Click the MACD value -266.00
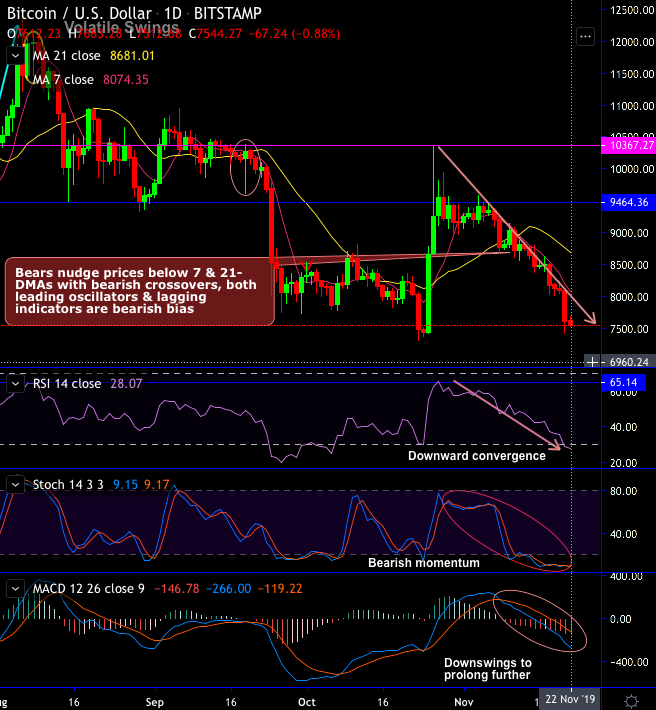The width and height of the screenshot is (656, 710). point(229,589)
